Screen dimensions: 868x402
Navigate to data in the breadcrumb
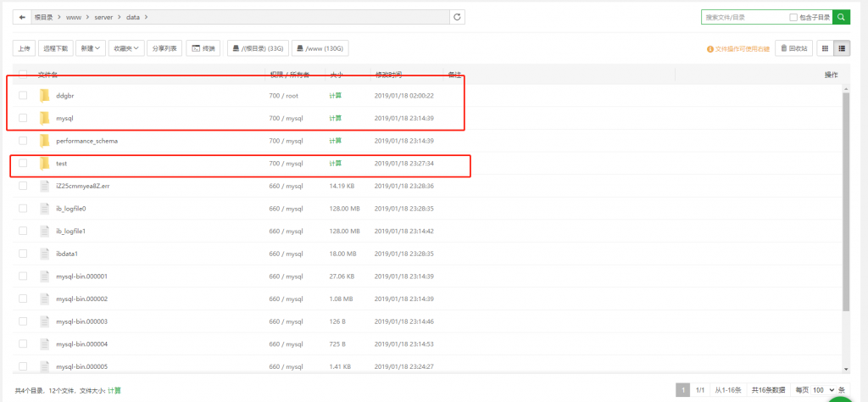pyautogui.click(x=133, y=17)
